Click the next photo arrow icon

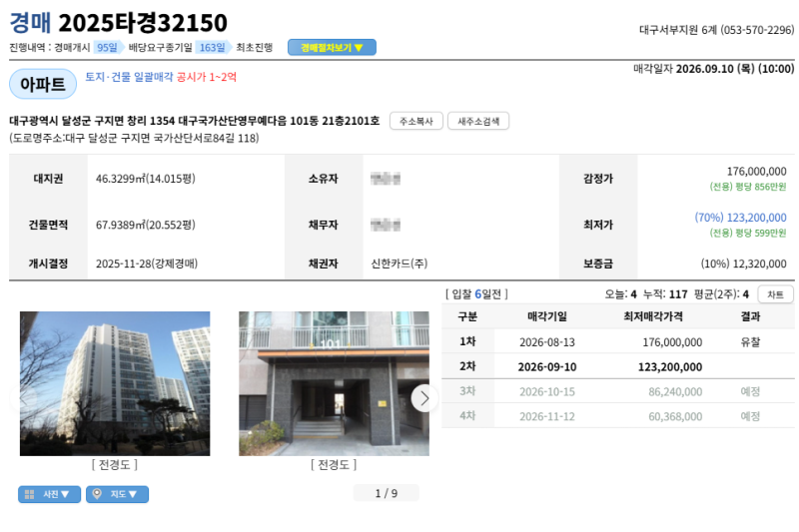423,398
